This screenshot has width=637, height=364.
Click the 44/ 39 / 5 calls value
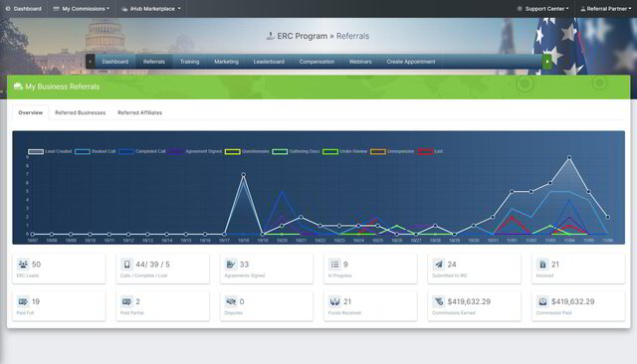click(152, 265)
